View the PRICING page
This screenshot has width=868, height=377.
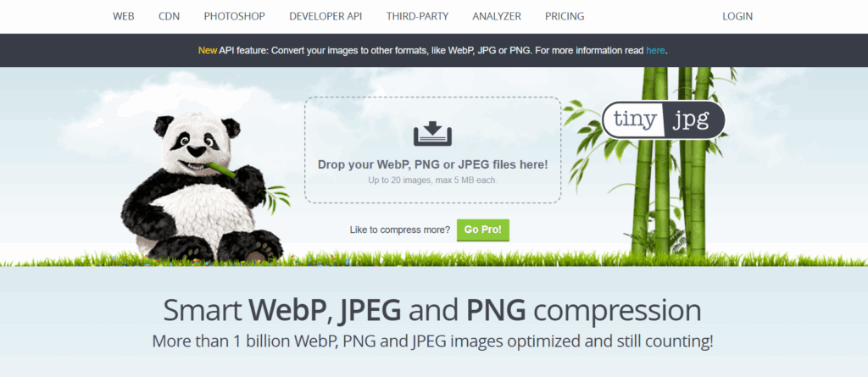tap(565, 17)
